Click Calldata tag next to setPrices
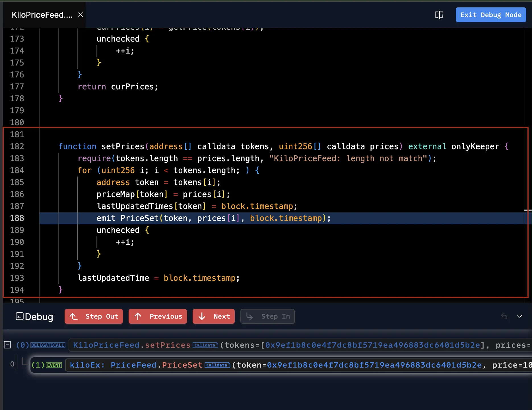 coord(205,345)
